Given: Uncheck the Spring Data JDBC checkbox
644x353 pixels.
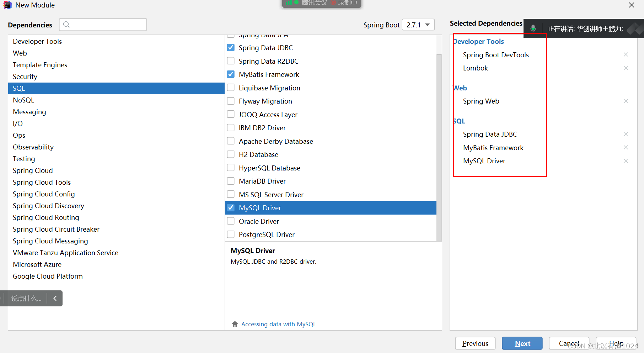Looking at the screenshot, I should tap(231, 48).
